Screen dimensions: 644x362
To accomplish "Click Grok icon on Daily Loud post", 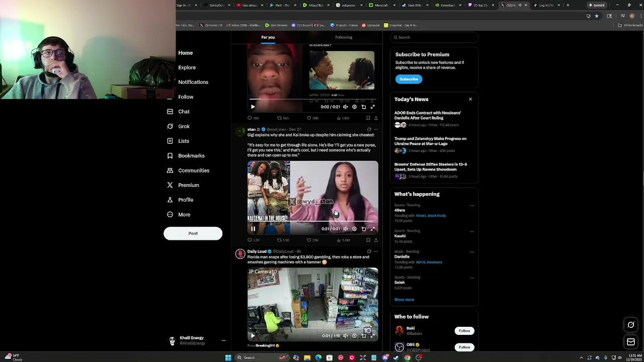I will click(369, 251).
